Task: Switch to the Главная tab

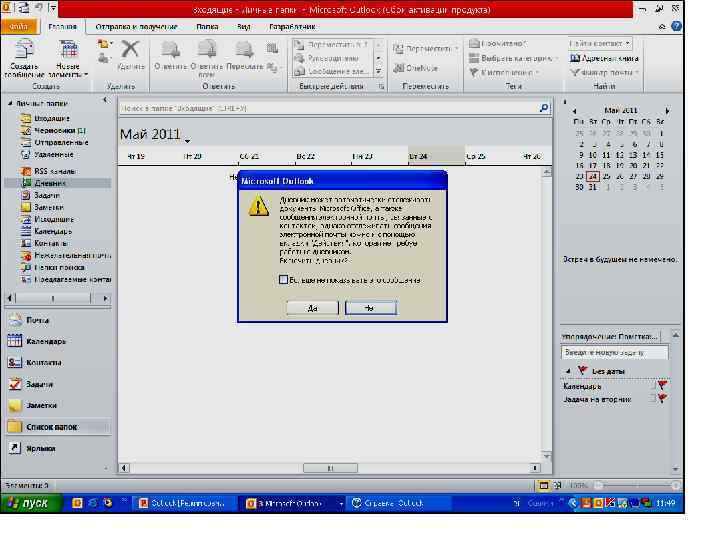Action: tap(62, 27)
